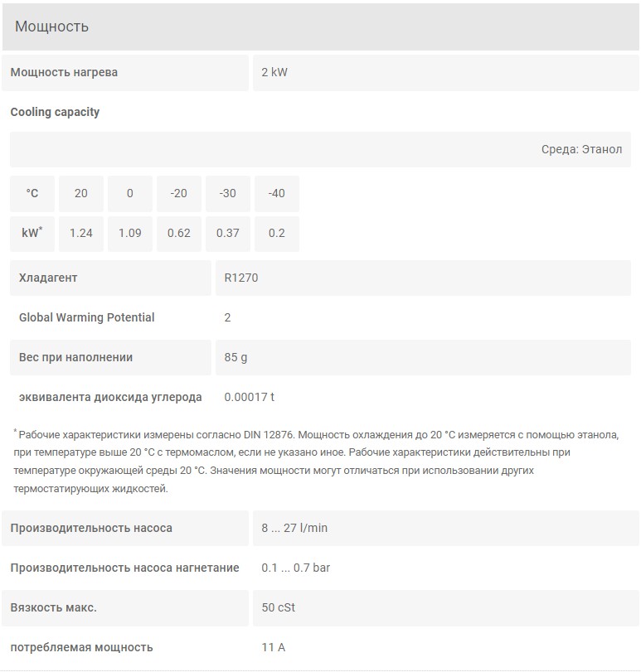Click the 0.62 kW value cell
641x672 pixels.
179,233
